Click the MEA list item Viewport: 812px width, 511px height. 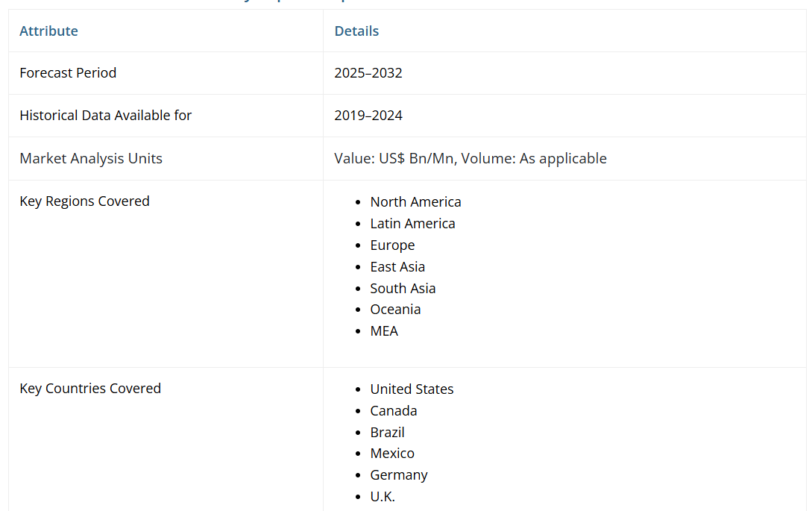coord(384,330)
